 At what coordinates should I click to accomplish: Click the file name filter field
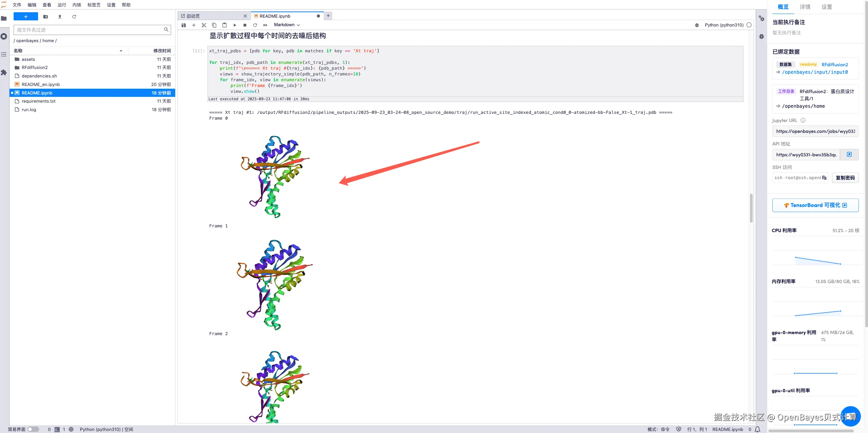click(89, 30)
